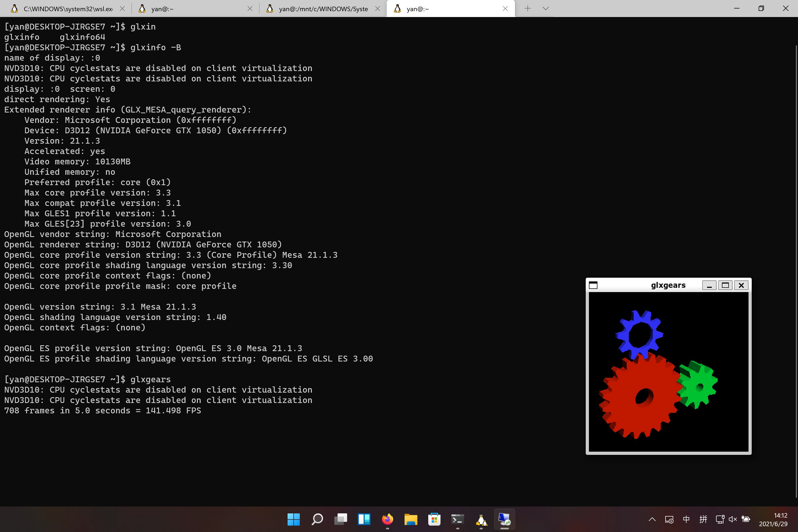
Task: Open the Widgets panel on taskbar
Action: [364, 519]
